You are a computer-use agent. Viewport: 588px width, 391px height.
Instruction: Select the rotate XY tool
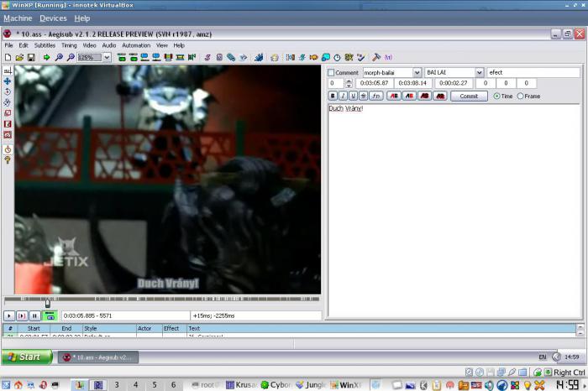(x=8, y=102)
